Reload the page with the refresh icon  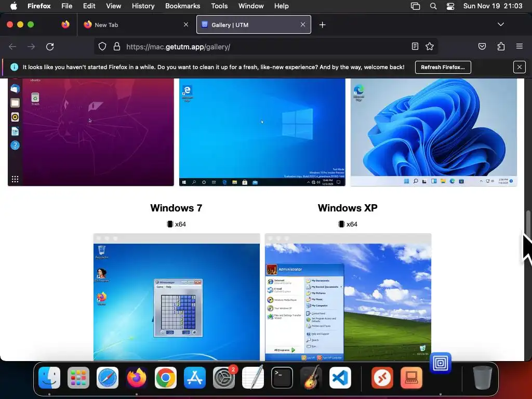point(50,46)
